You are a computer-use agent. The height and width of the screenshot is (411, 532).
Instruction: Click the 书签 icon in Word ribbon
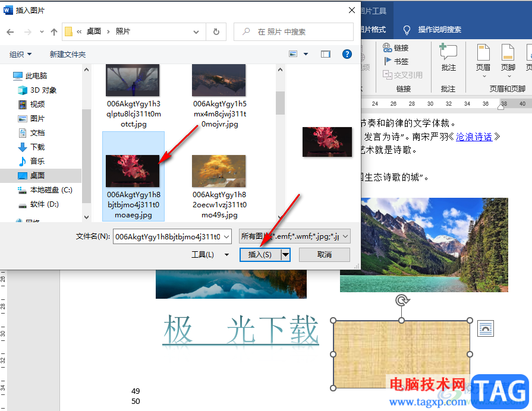pyautogui.click(x=396, y=61)
